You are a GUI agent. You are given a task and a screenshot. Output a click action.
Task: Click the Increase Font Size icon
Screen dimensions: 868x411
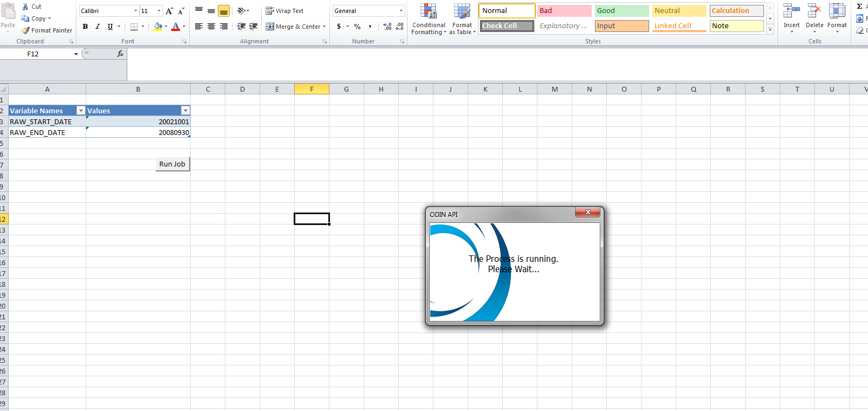pyautogui.click(x=170, y=11)
